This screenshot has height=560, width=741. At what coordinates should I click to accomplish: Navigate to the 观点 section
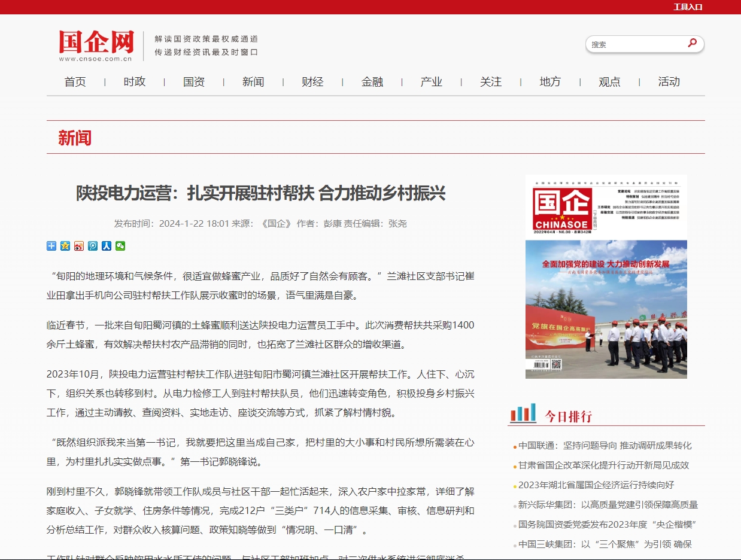pos(609,82)
